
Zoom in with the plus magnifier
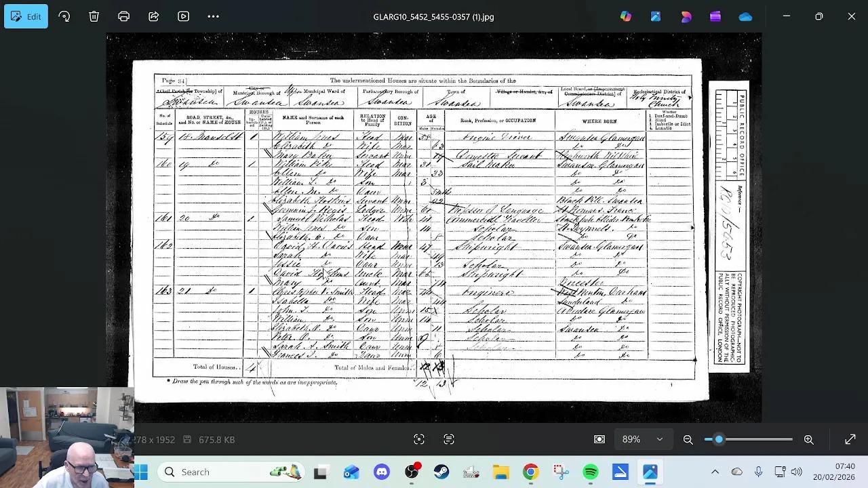[809, 440]
